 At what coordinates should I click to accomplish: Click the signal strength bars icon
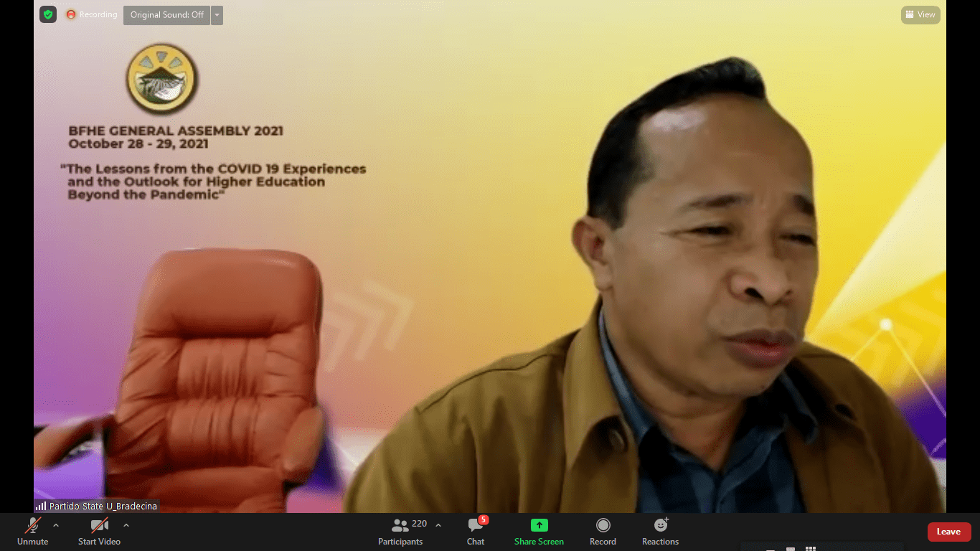(41, 506)
